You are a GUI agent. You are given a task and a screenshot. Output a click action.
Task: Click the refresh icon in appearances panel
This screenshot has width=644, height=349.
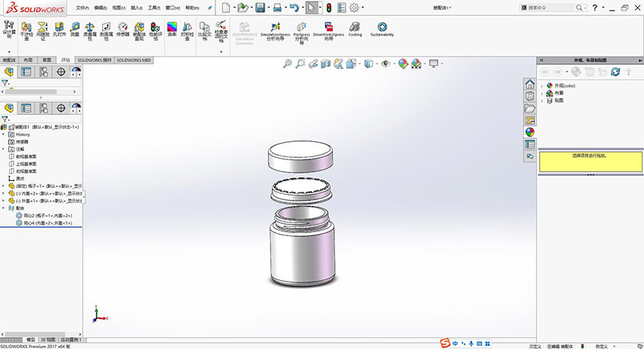point(616,72)
